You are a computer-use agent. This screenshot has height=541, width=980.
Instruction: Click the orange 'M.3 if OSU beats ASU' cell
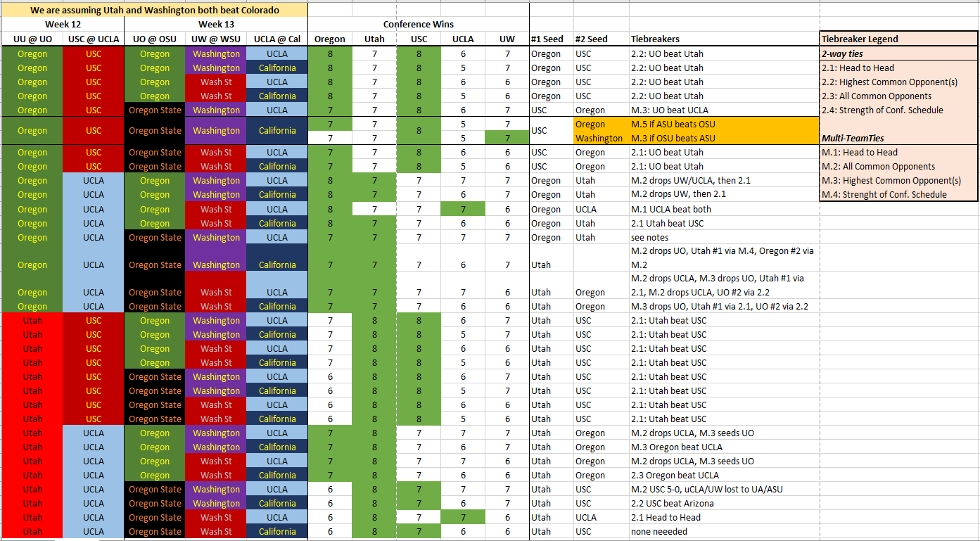point(725,138)
